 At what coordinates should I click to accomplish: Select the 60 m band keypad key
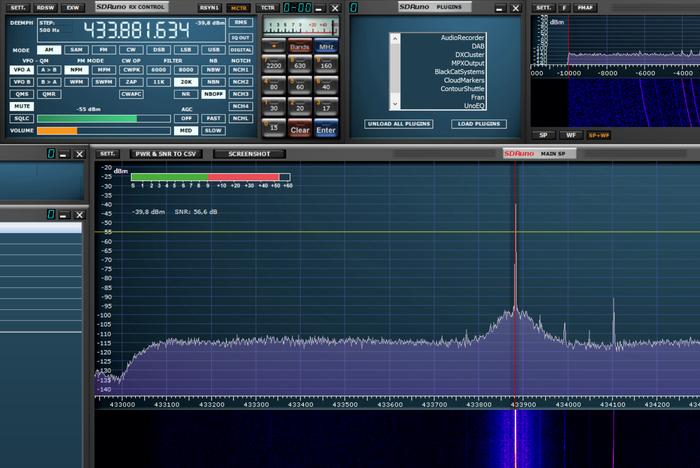coord(300,86)
